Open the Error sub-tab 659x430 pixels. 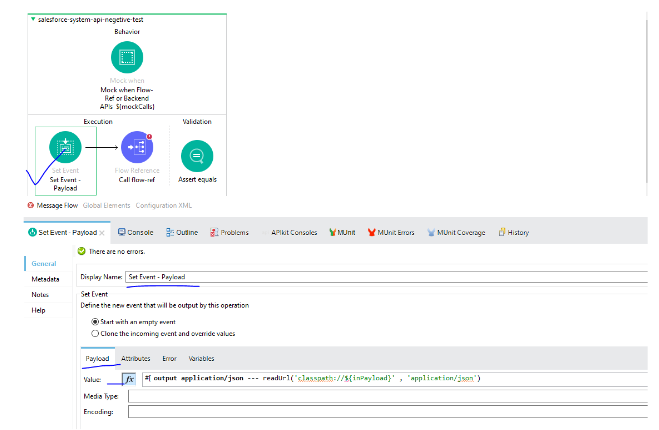pos(169,359)
